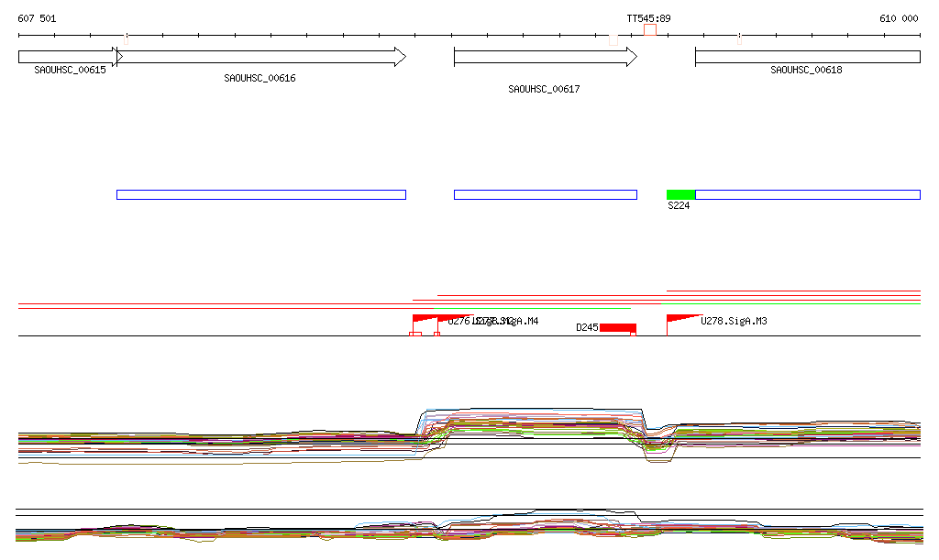Select the SAOUHSC_00618 gene box

point(807,57)
